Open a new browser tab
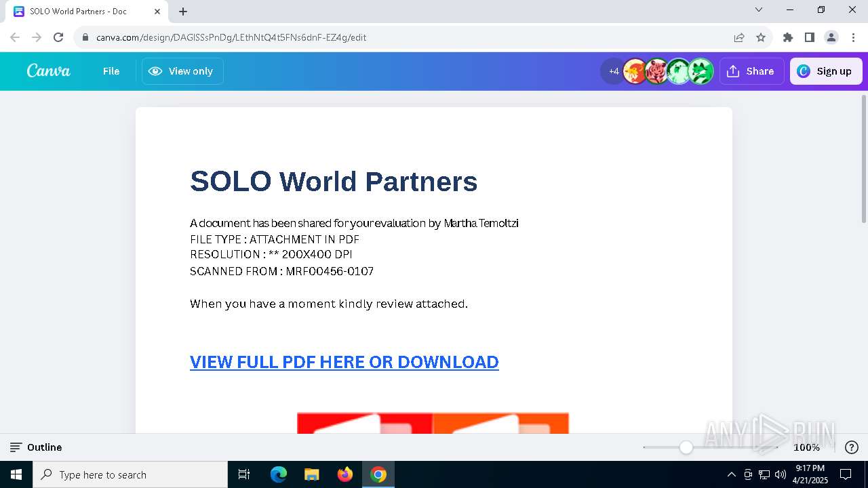Screen dimensions: 868x488 pos(183,12)
